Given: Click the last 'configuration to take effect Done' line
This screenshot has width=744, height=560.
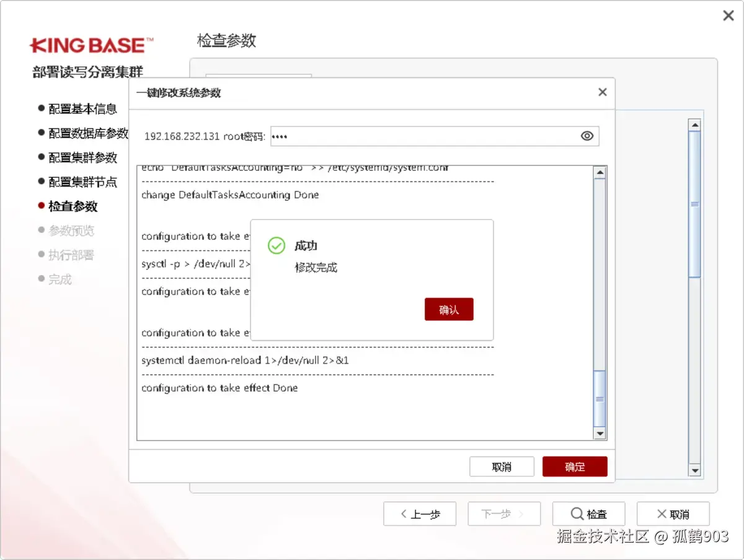Looking at the screenshot, I should click(x=219, y=388).
